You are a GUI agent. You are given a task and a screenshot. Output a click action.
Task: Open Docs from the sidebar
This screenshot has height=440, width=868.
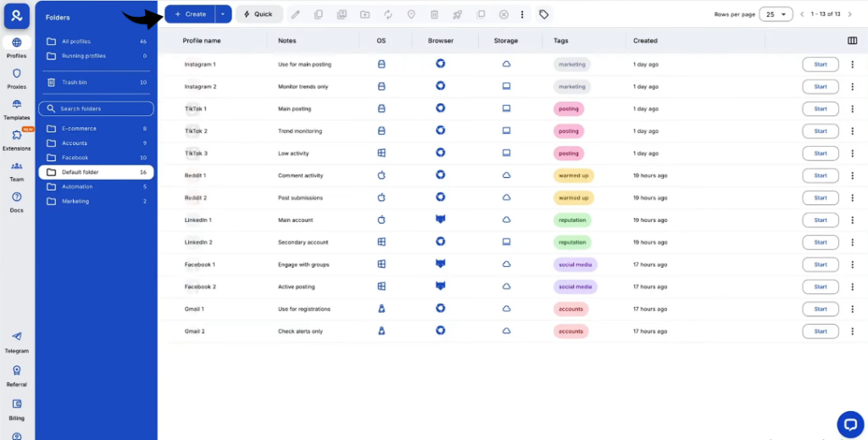click(17, 203)
